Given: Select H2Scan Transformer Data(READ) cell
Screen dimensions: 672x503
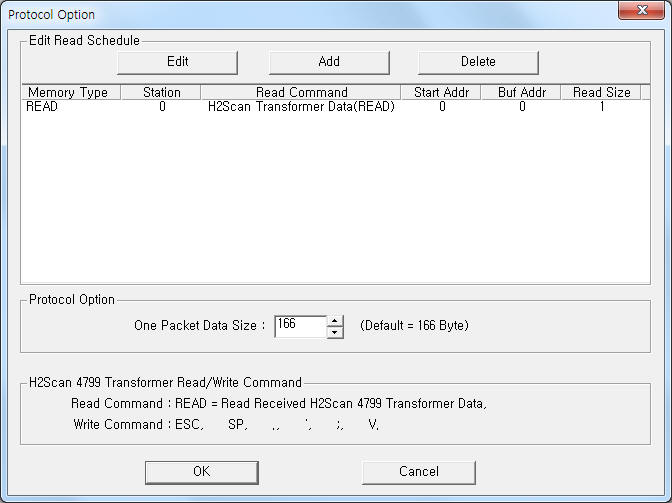Looking at the screenshot, I should coord(301,106).
